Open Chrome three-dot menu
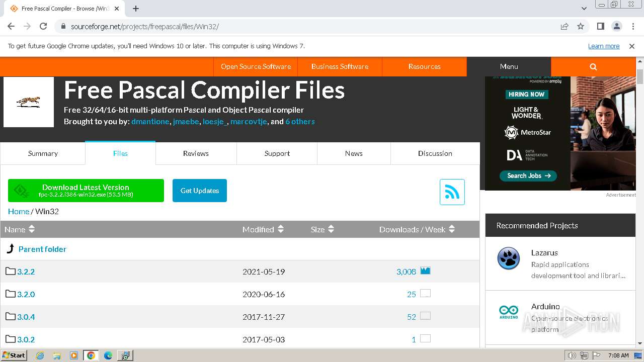 632,26
